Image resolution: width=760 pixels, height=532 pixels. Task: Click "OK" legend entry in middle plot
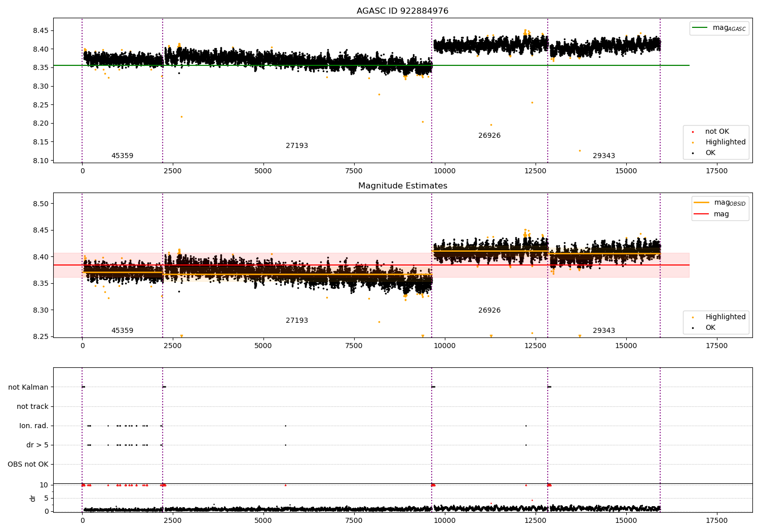(x=710, y=328)
